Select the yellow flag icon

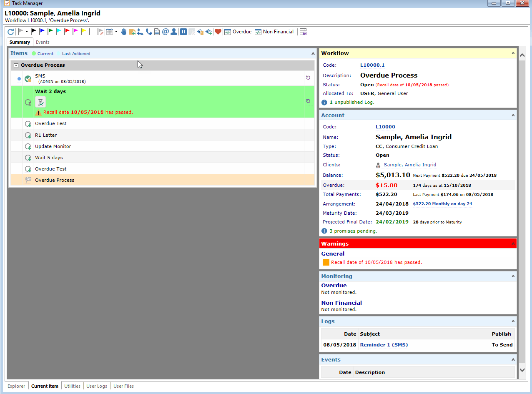tap(84, 31)
